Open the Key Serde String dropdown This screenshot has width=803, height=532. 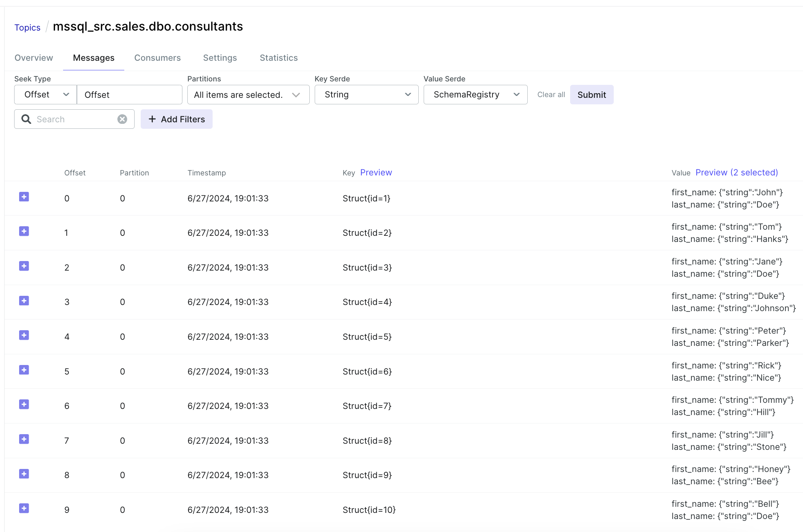(366, 95)
